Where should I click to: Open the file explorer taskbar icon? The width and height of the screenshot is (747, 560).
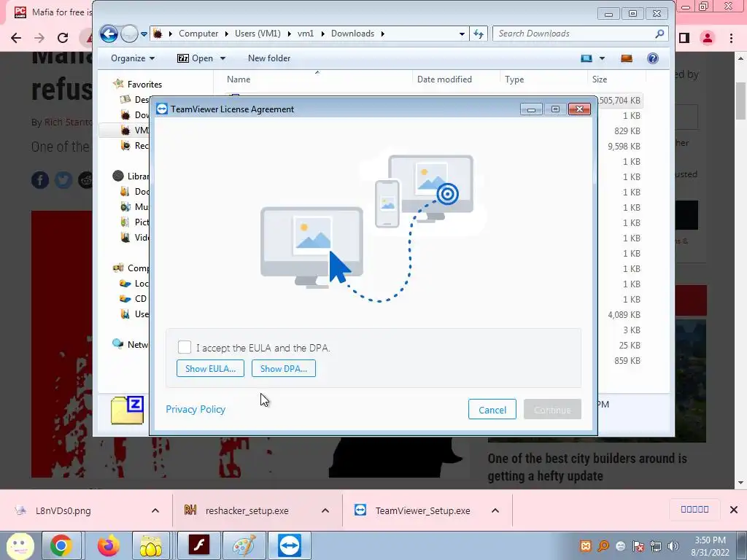pos(150,545)
